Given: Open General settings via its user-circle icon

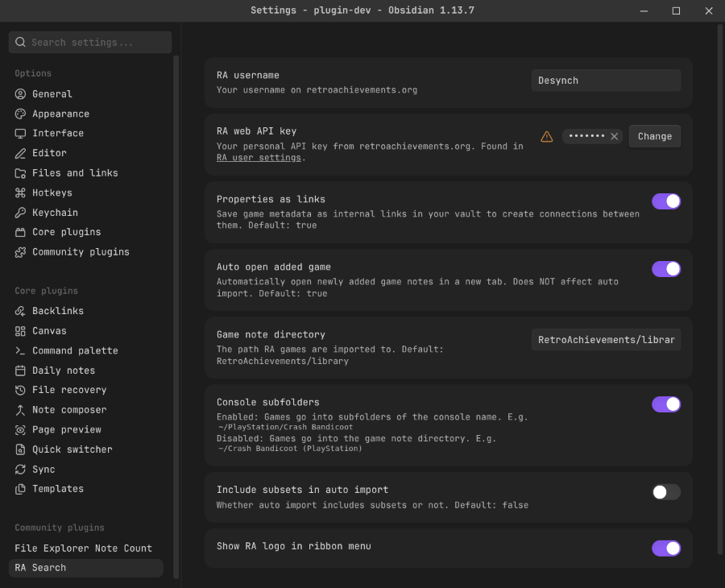Looking at the screenshot, I should 20,94.
